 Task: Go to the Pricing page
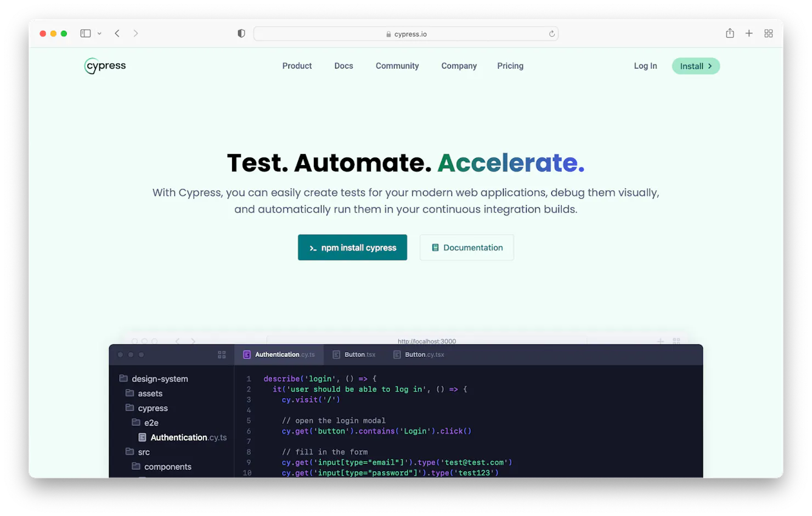pyautogui.click(x=510, y=66)
